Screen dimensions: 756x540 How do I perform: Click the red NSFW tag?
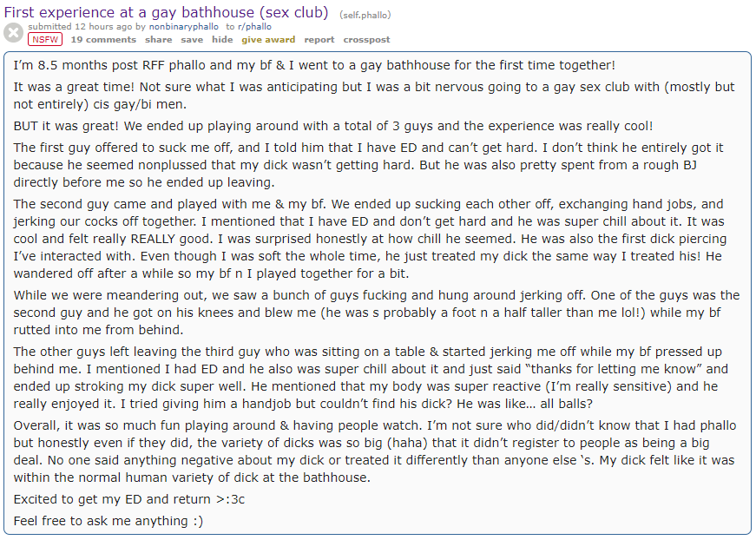[45, 40]
